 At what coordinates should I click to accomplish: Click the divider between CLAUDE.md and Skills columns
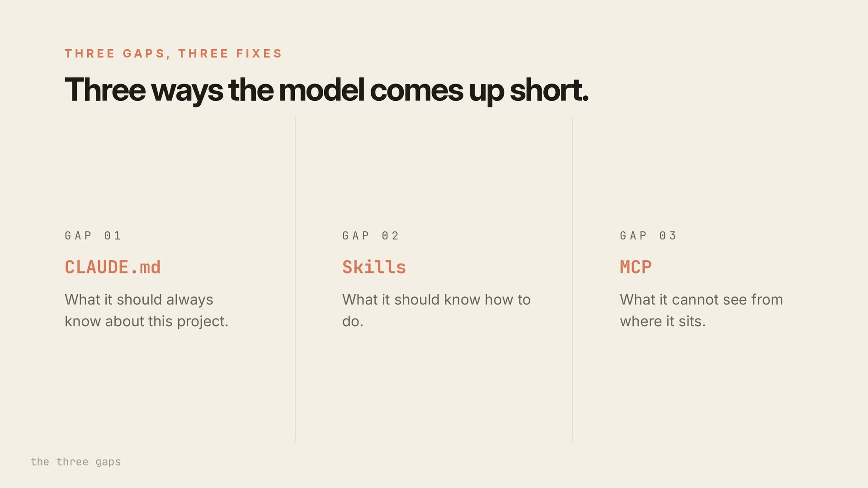point(295,280)
